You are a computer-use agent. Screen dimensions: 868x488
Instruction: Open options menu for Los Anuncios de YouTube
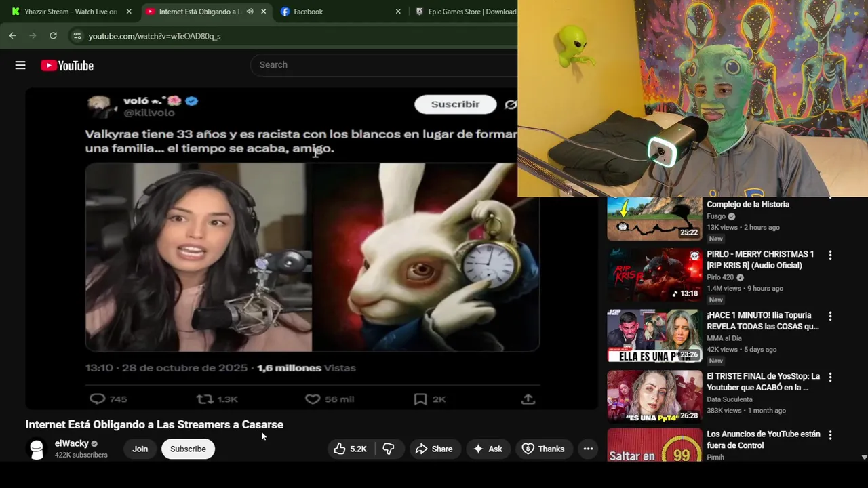[x=830, y=436]
